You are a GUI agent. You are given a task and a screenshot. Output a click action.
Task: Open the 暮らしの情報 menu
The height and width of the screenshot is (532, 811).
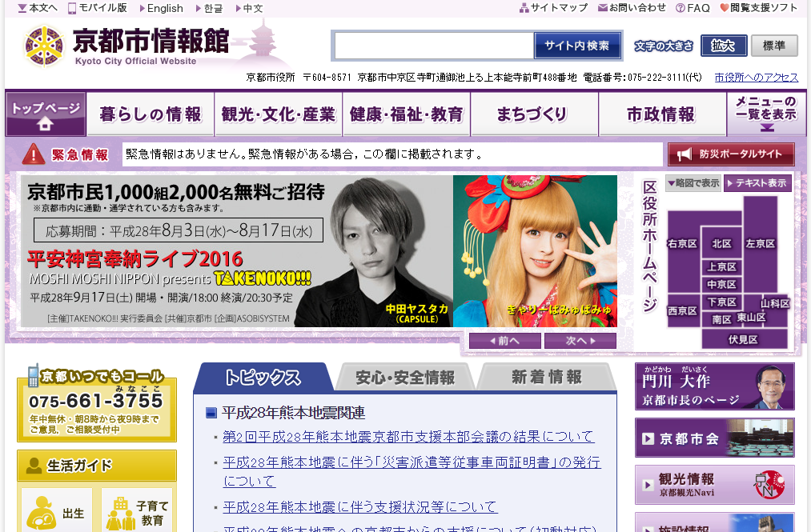[151, 114]
